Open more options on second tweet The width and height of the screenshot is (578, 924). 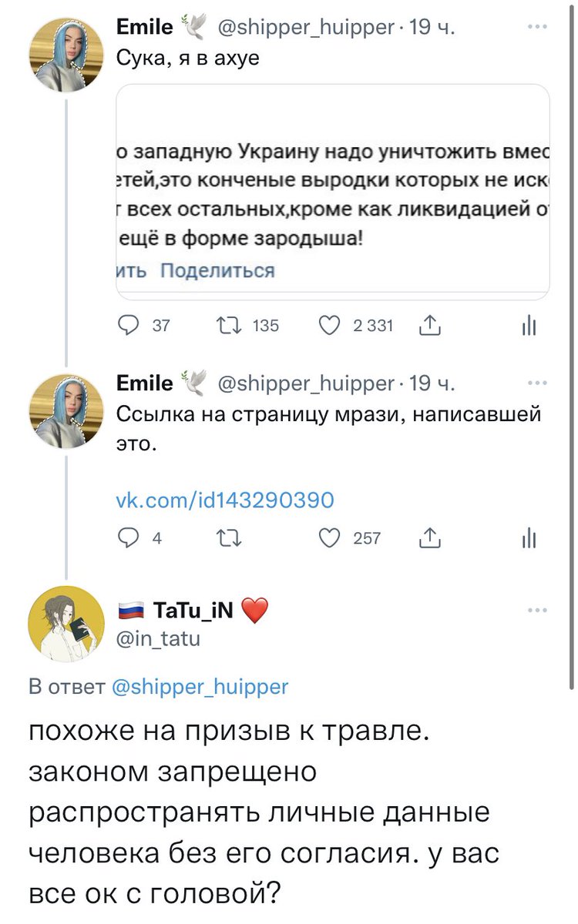click(534, 383)
